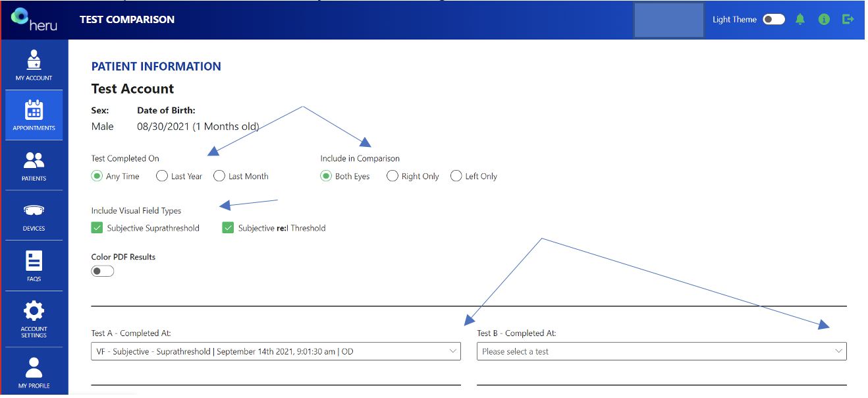Click the Include Visual Field Types label
This screenshot has height=398, width=868.
(x=136, y=211)
